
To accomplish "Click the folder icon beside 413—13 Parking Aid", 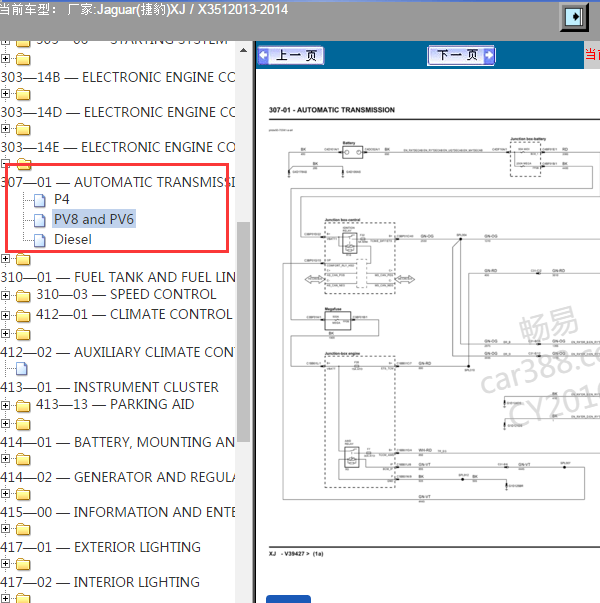I will pyautogui.click(x=23, y=406).
